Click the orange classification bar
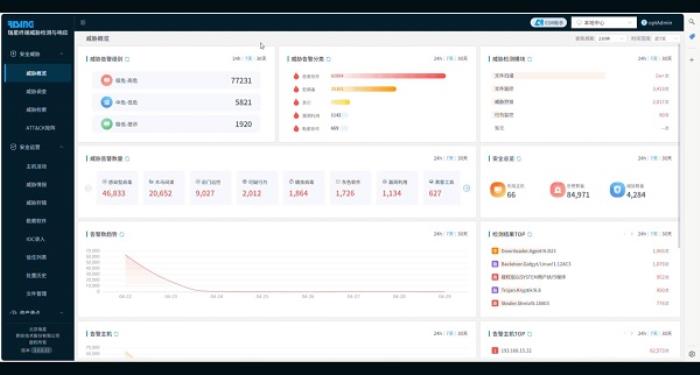Image resolution: width=700 pixels, height=375 pixels. coord(363,89)
